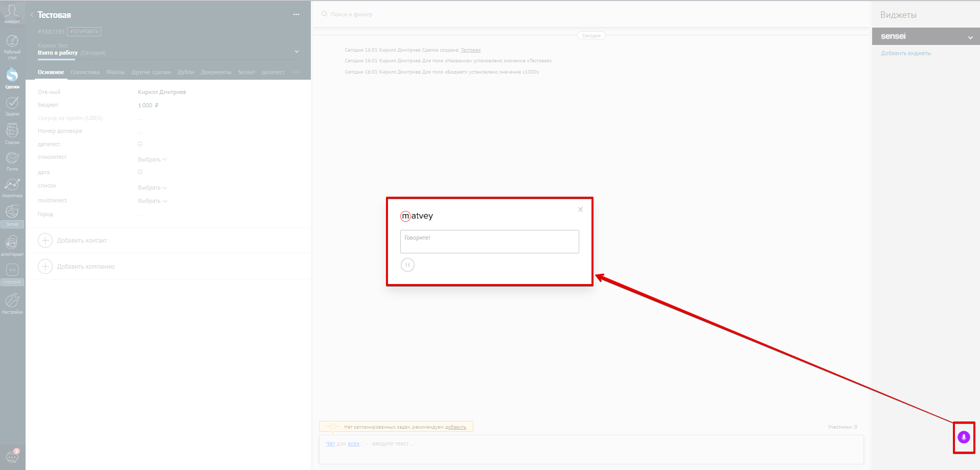This screenshot has width=980, height=470.
Task: Click the Рабочий стол dashboard icon
Action: click(12, 47)
